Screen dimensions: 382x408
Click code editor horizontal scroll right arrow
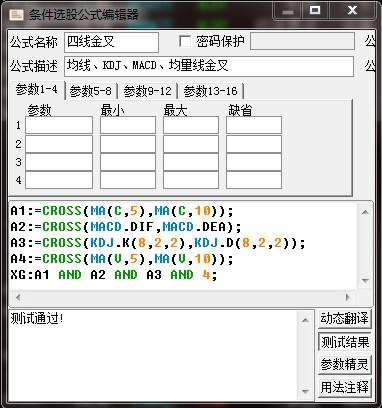coord(348,297)
